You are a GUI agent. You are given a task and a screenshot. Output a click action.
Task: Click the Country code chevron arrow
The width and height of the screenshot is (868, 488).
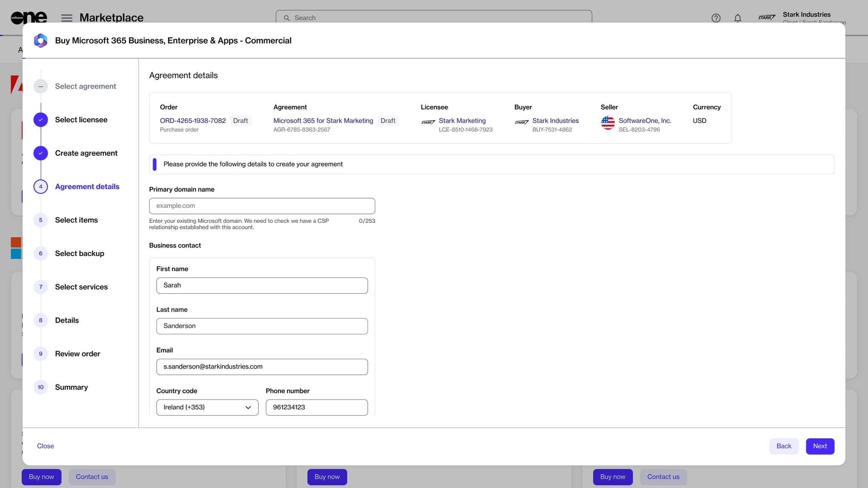(x=248, y=407)
